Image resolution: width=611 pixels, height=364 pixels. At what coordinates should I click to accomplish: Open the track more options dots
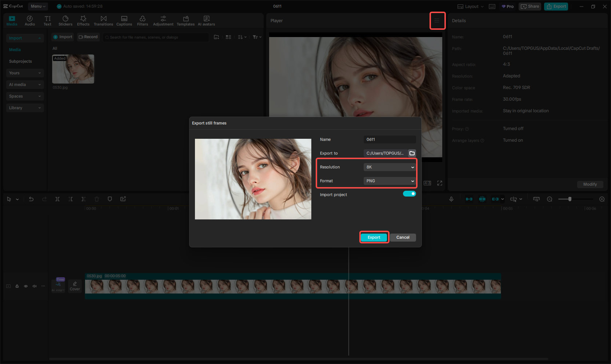pos(43,286)
